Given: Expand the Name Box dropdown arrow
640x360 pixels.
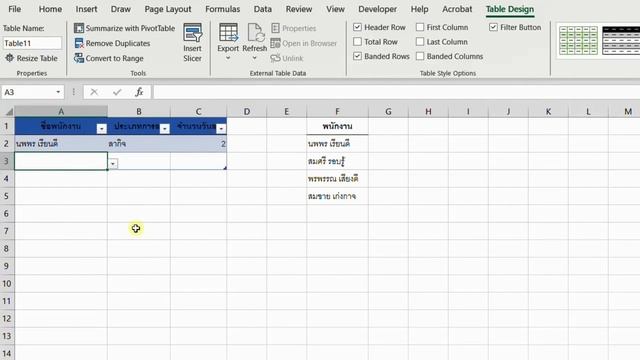Looking at the screenshot, I should point(58,92).
